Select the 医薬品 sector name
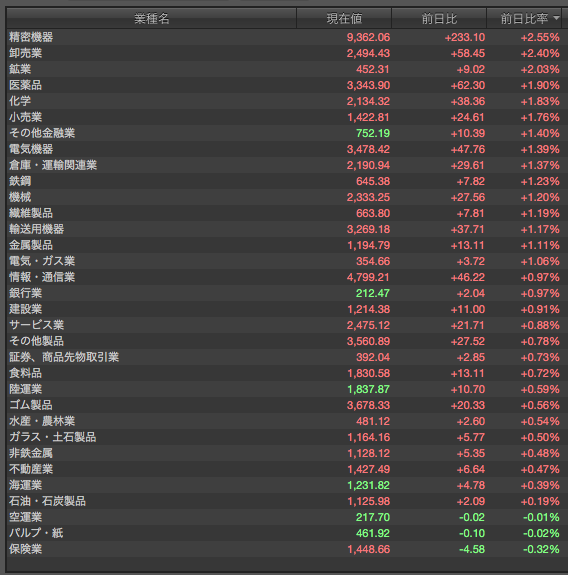The image size is (568, 575). [x=26, y=85]
